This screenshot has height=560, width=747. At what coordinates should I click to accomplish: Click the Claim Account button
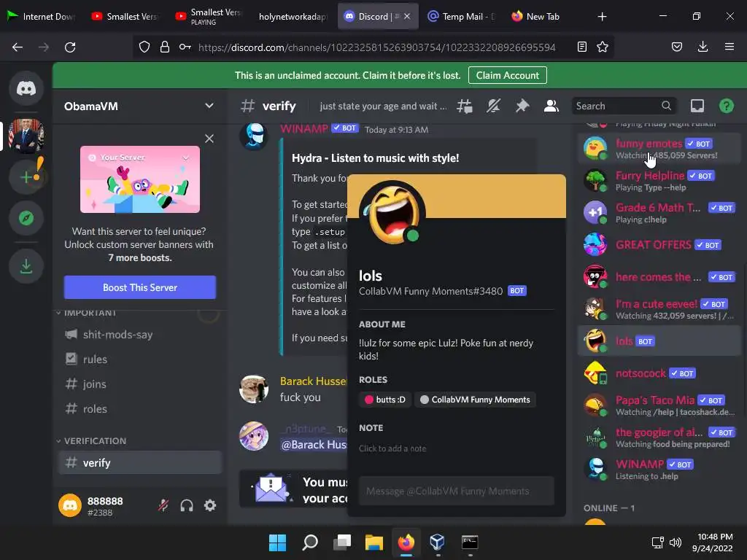[508, 75]
